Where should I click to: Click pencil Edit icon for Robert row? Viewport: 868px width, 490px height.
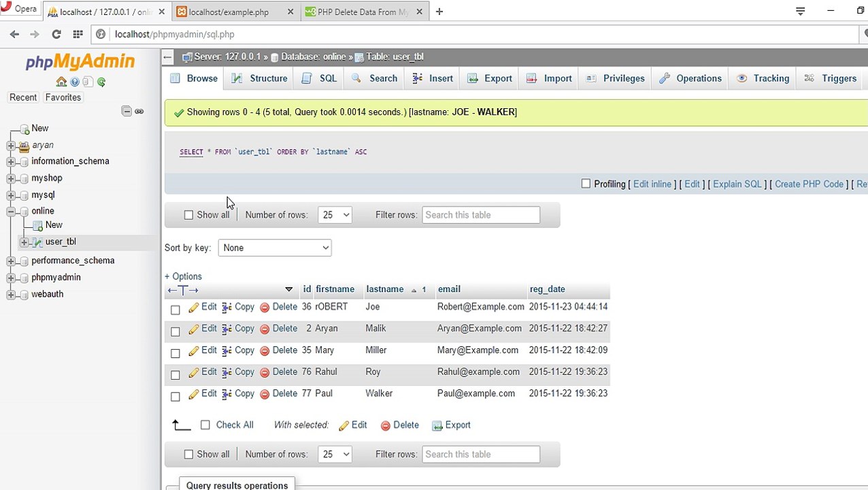194,308
